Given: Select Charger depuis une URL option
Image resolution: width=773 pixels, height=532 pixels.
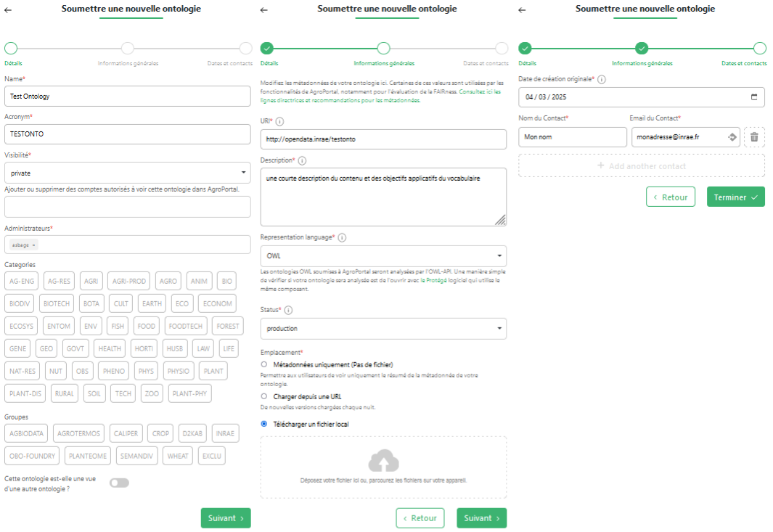Looking at the screenshot, I should (x=264, y=397).
